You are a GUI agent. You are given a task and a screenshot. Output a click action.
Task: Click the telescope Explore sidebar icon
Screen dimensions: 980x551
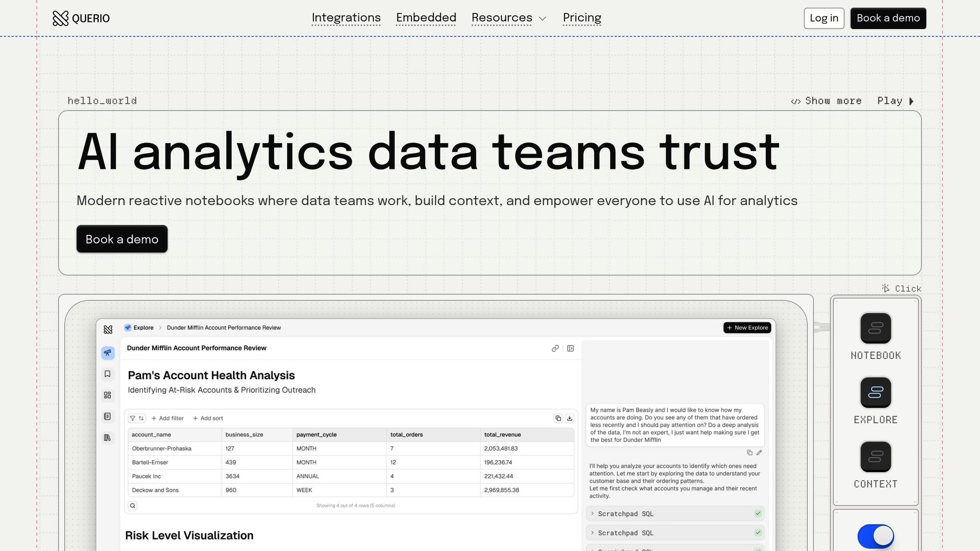click(108, 353)
